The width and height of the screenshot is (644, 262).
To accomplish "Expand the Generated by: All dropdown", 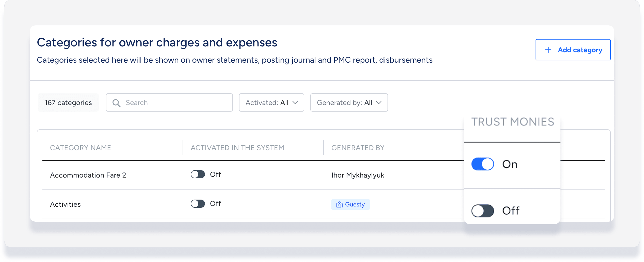I will [x=349, y=102].
